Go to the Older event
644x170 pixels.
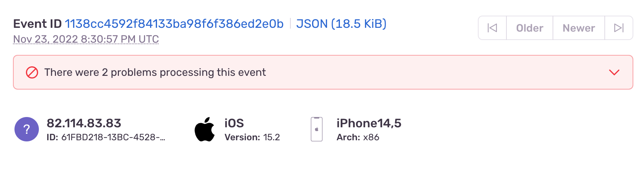coord(530,28)
